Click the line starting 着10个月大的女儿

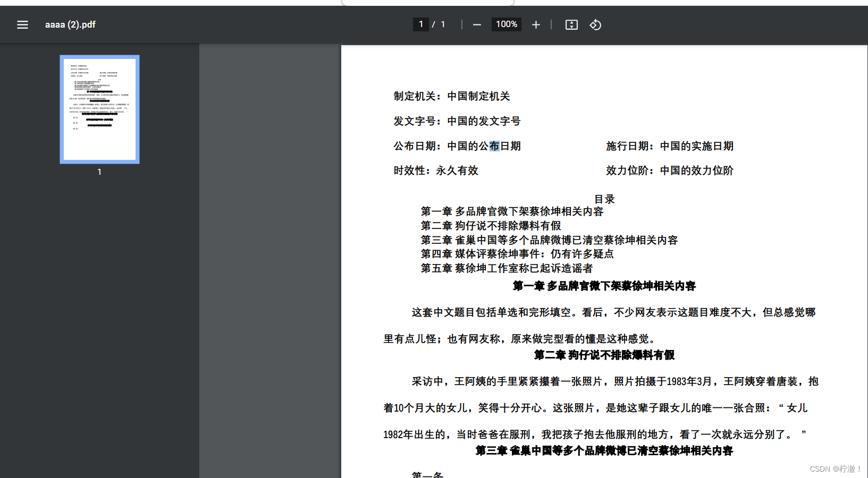[x=595, y=408]
